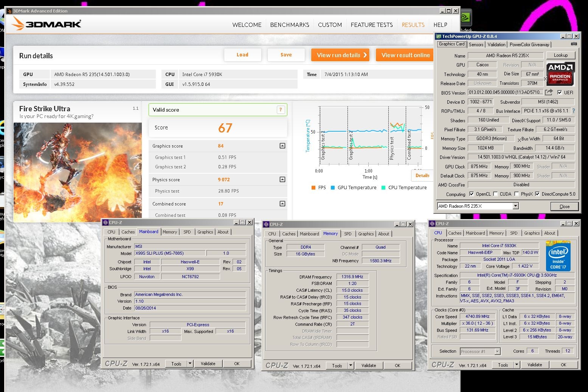Image resolution: width=588 pixels, height=392 pixels.
Task: Open Tools dropdown arrow in CPU-Z Memory window
Action: click(351, 366)
